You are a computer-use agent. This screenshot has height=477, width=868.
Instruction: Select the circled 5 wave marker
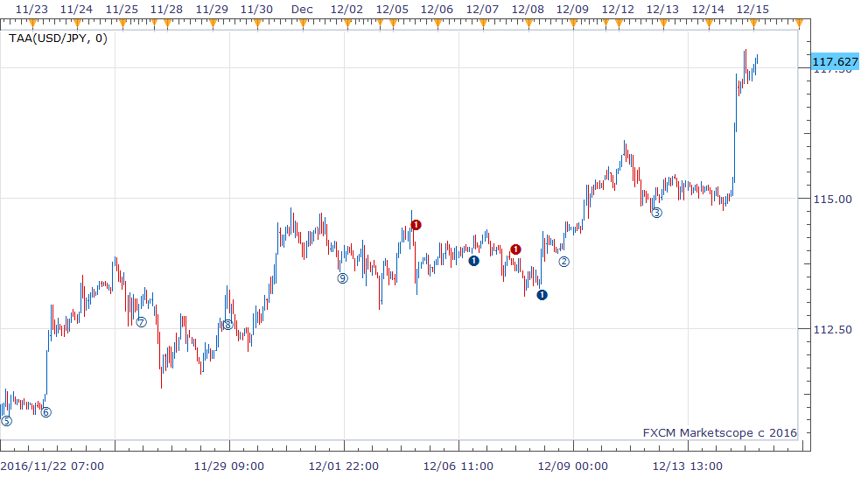point(7,421)
